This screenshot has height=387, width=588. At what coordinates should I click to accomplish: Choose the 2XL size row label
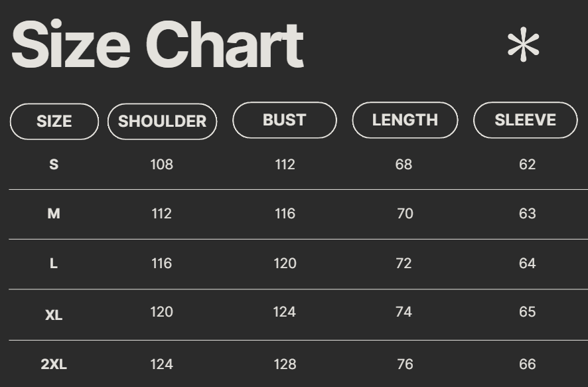54,364
